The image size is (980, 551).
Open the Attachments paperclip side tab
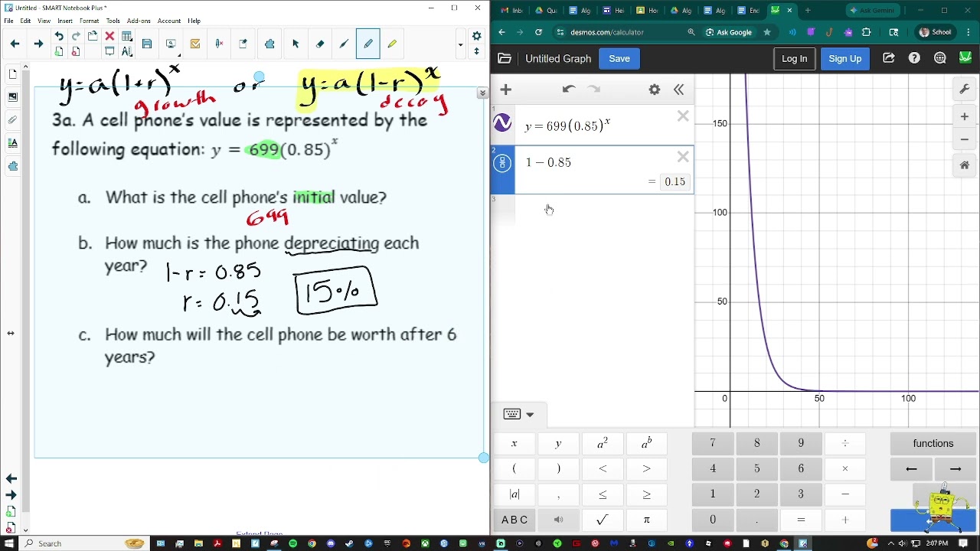point(12,120)
